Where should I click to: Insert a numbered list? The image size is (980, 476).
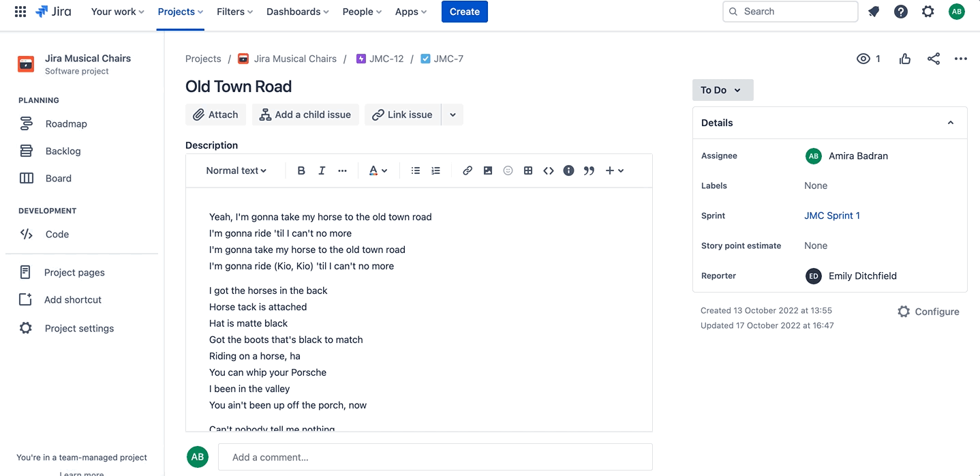[436, 170]
